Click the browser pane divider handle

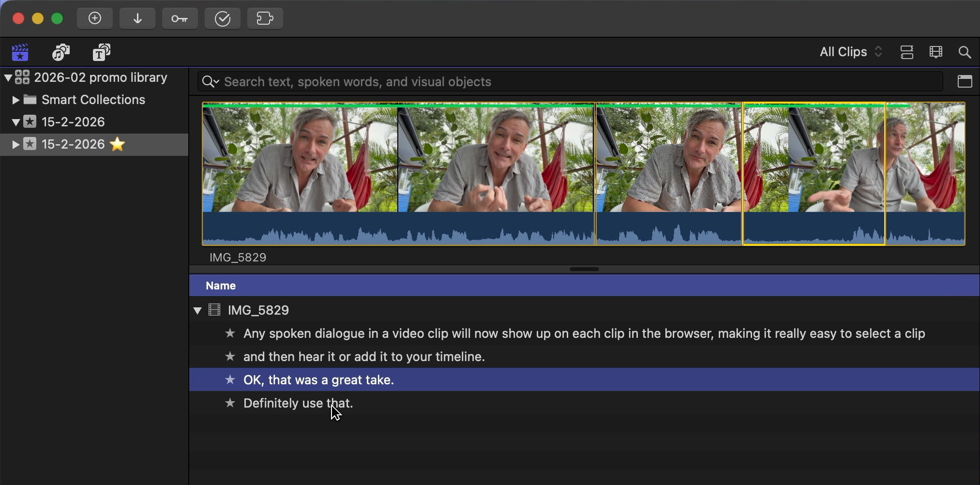[x=584, y=269]
